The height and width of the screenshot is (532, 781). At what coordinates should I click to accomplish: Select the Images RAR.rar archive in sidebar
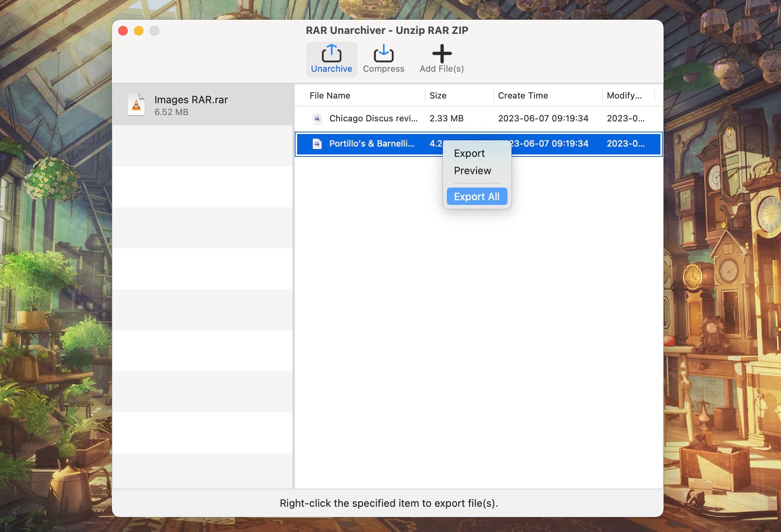191,105
